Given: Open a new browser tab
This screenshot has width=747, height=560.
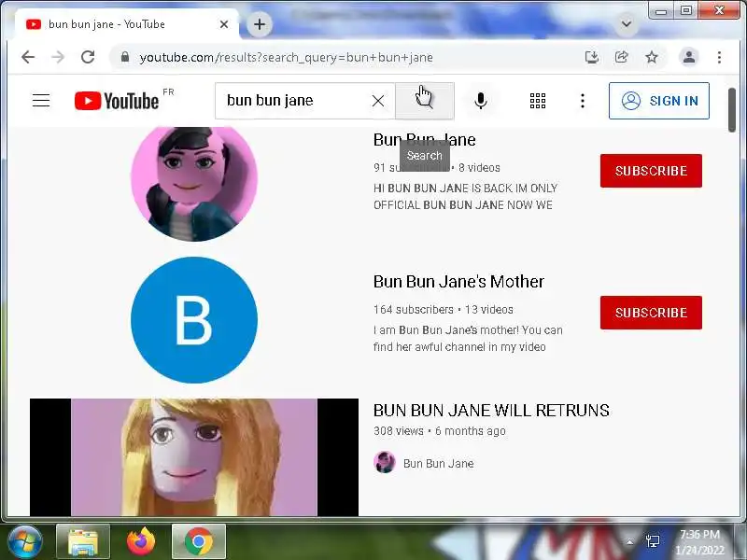Looking at the screenshot, I should pyautogui.click(x=260, y=24).
